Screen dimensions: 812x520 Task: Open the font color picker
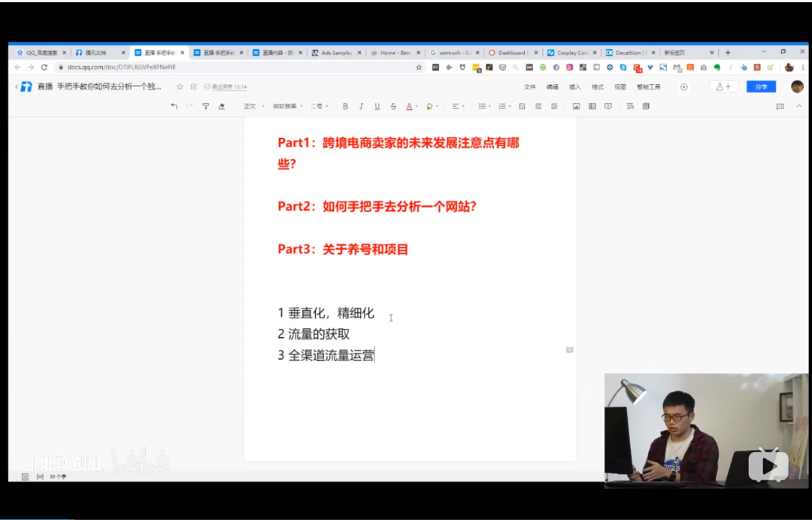coord(411,107)
